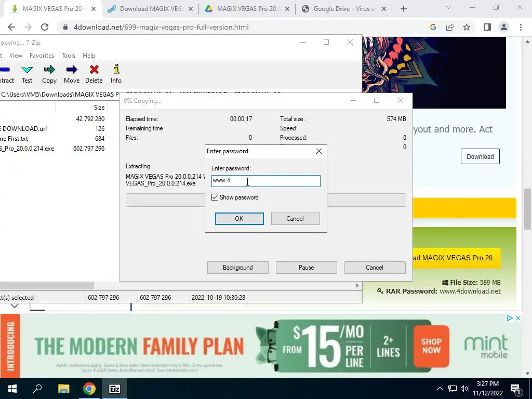Pause the extraction process
Image resolution: width=532 pixels, height=399 pixels.
click(307, 268)
